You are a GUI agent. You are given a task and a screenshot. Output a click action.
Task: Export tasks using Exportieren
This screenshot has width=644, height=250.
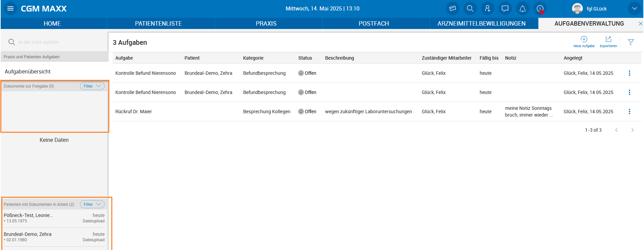[x=608, y=41]
